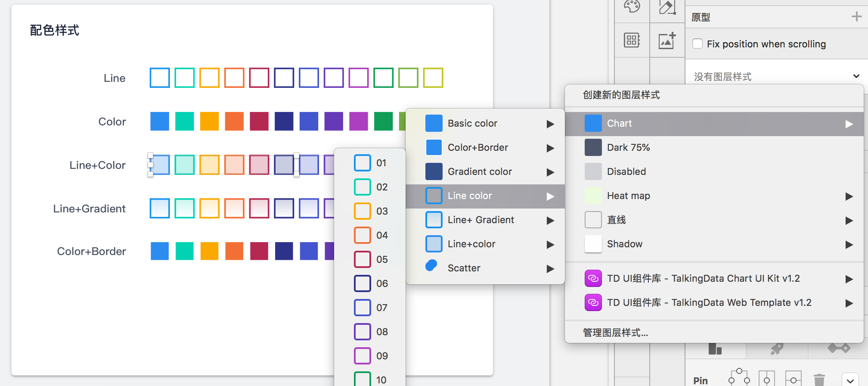Open 管理图层样式 manage layer styles
868x386 pixels.
click(615, 333)
